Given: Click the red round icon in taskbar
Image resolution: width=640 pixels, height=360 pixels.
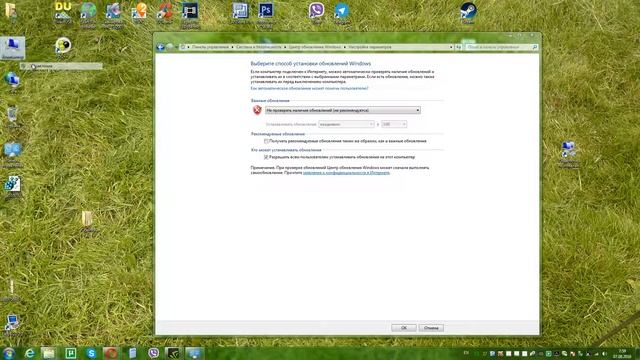Looking at the screenshot, I should (x=111, y=353).
